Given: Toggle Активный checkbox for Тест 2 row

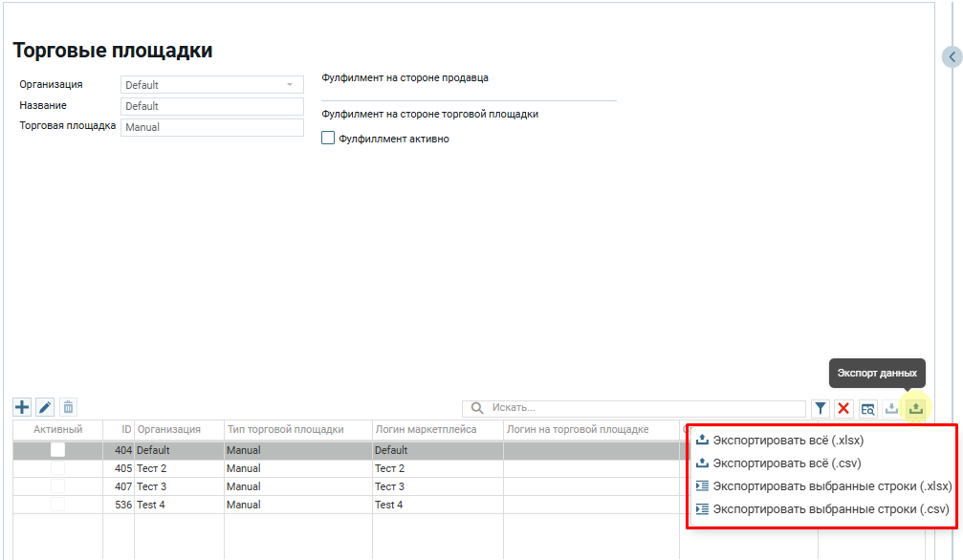Looking at the screenshot, I should 58,468.
